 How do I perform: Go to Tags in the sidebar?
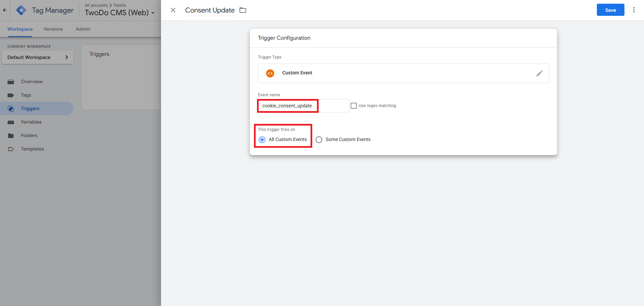point(26,95)
